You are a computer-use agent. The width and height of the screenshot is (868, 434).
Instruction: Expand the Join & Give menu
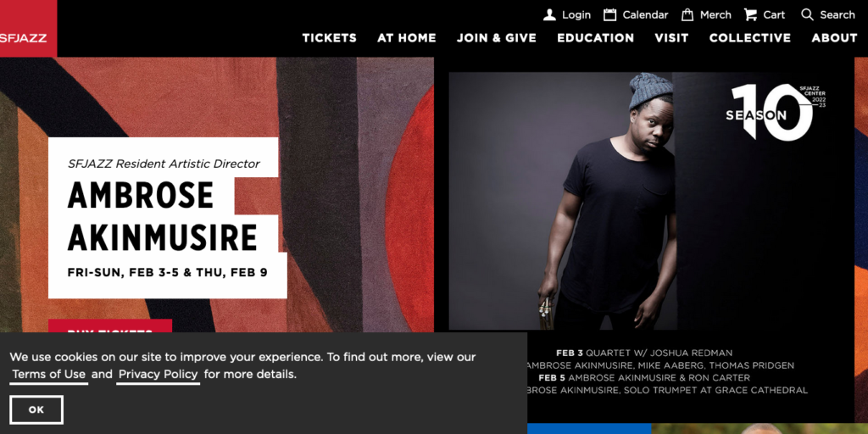pyautogui.click(x=496, y=38)
